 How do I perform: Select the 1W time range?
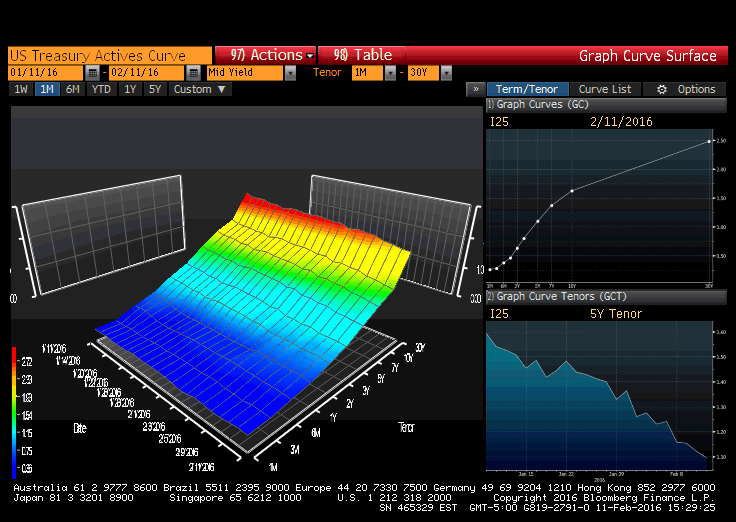tap(21, 89)
